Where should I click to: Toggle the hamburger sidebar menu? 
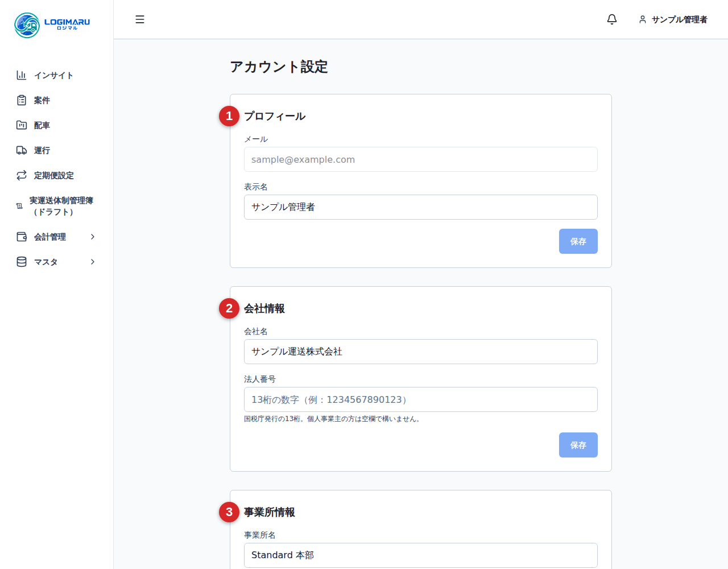[140, 19]
